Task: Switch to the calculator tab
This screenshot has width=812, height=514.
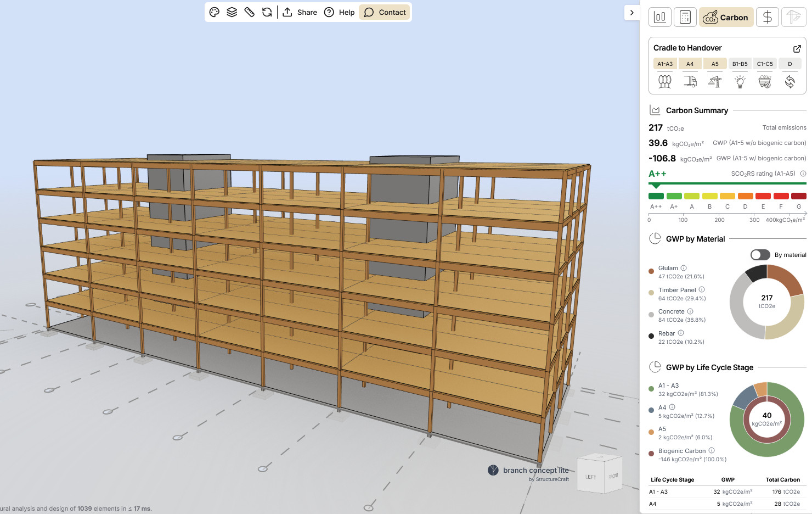Action: tap(685, 17)
